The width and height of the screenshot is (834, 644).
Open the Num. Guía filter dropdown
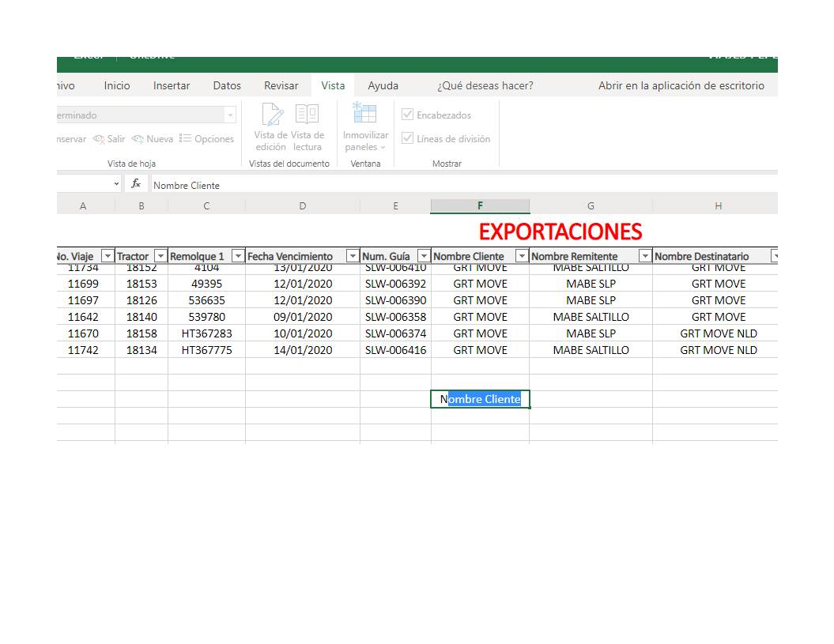(424, 256)
